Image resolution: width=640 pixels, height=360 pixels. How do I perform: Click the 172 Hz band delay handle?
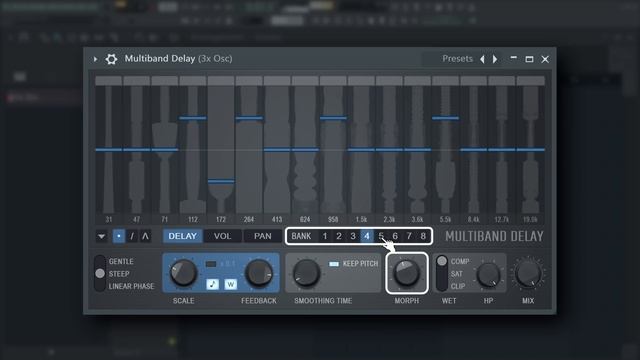pos(221,181)
